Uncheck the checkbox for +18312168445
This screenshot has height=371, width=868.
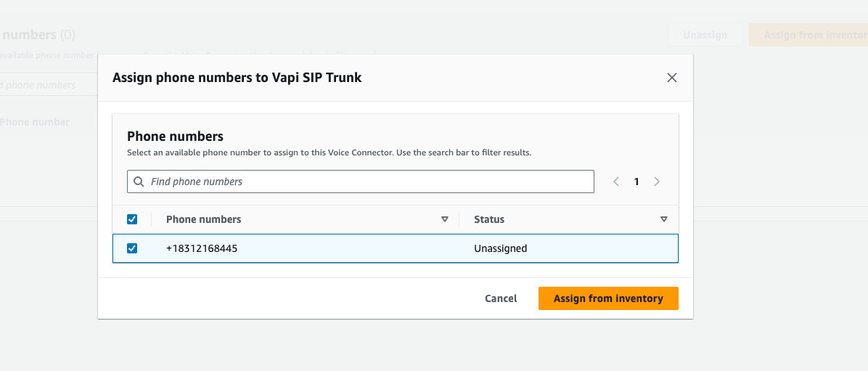(x=132, y=248)
